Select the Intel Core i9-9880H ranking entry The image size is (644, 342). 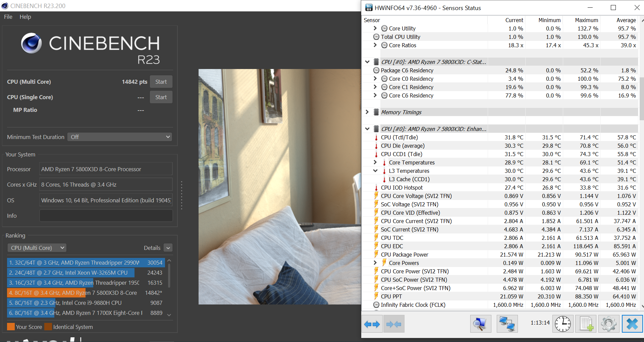(x=86, y=303)
